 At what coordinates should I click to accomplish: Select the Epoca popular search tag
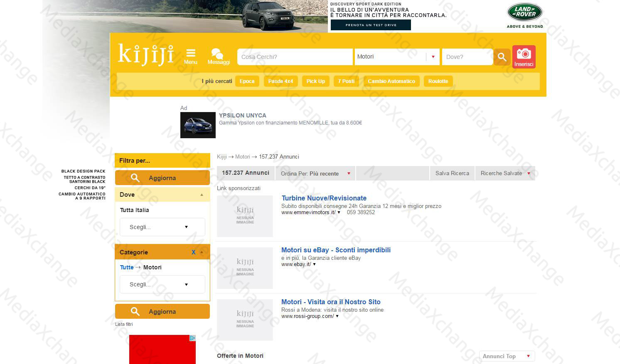pos(247,81)
